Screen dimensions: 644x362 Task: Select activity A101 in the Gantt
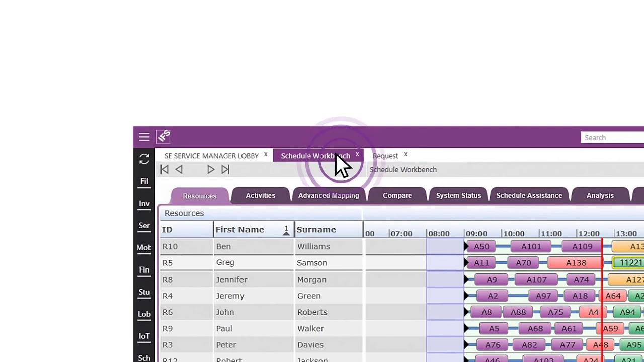[531, 247]
